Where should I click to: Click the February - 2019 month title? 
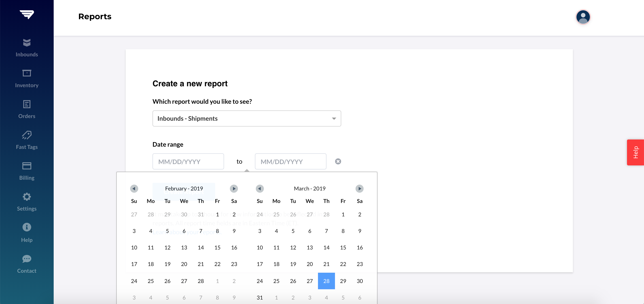point(184,188)
